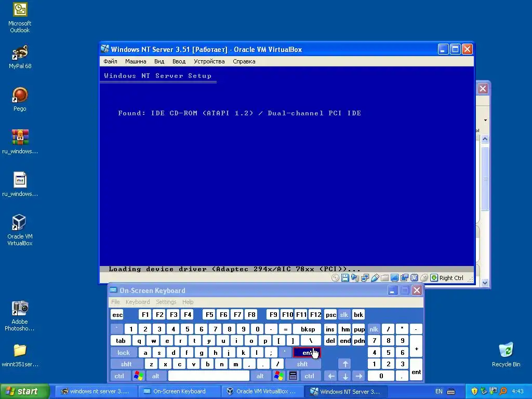Click the bksp key
Screen dimensions: 532x399
tap(308, 329)
